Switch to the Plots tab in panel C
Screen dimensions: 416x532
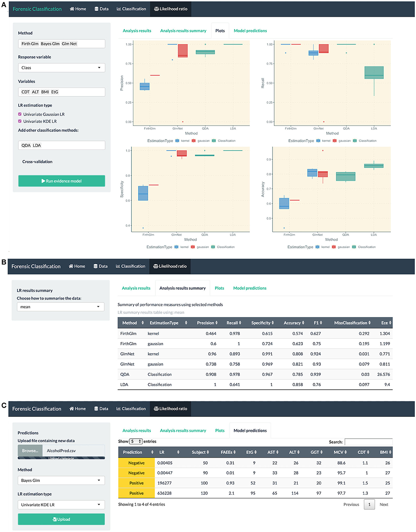[x=220, y=430]
